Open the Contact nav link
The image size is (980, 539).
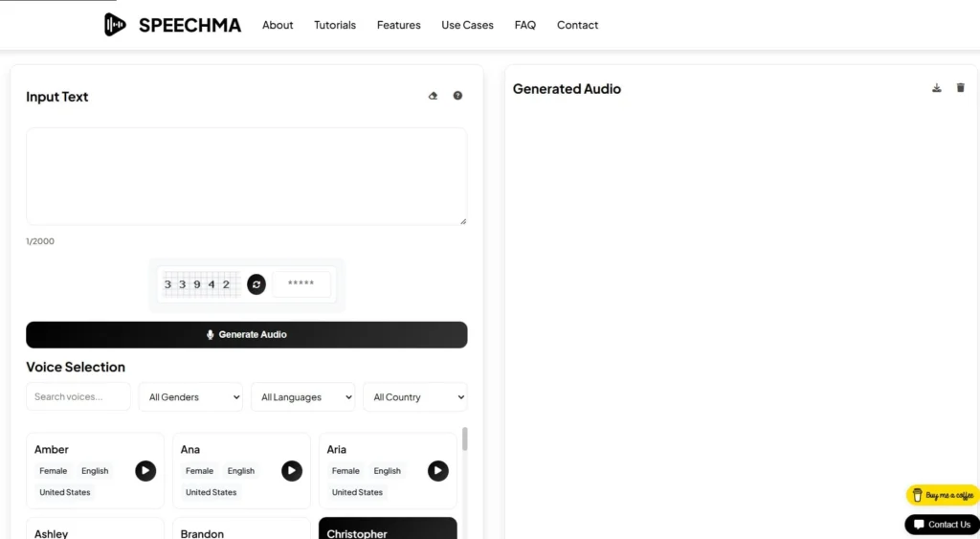tap(577, 25)
